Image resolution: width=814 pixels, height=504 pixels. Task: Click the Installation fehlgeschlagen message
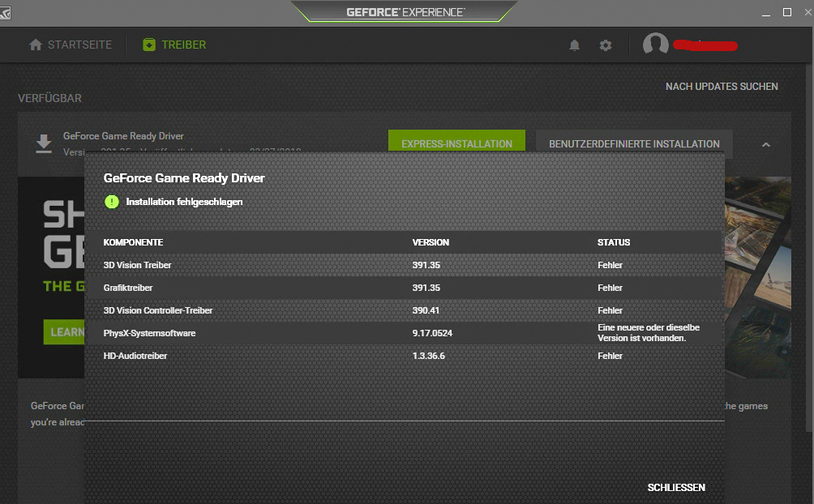click(x=184, y=202)
